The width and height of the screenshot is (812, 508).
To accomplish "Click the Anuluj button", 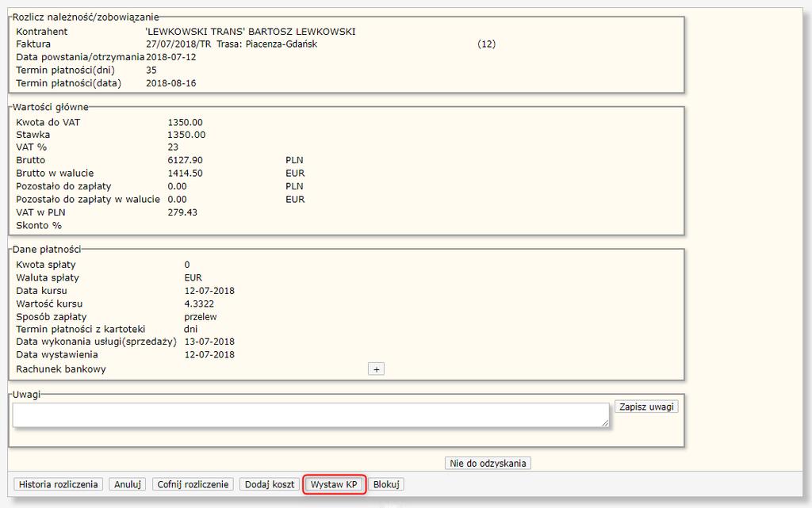I will click(128, 484).
